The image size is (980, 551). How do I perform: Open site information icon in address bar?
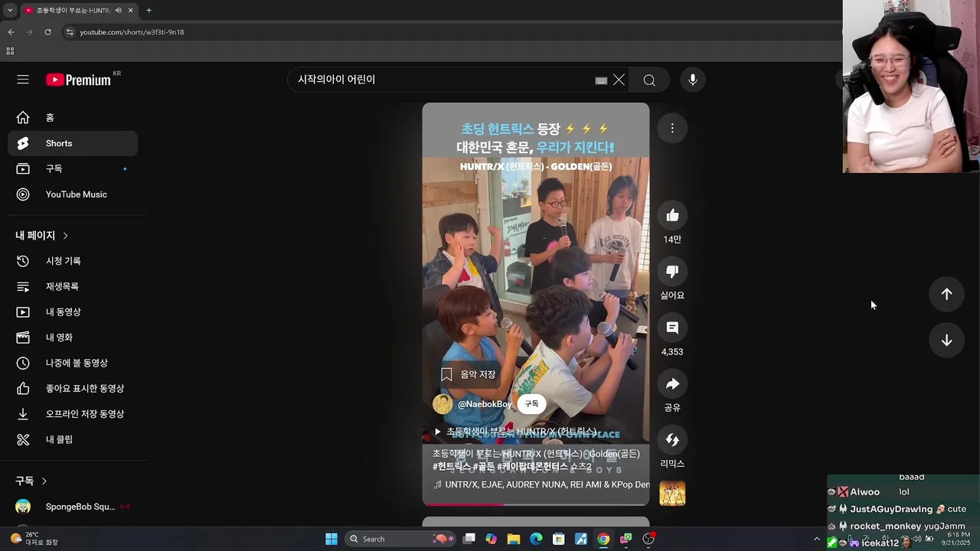click(70, 32)
